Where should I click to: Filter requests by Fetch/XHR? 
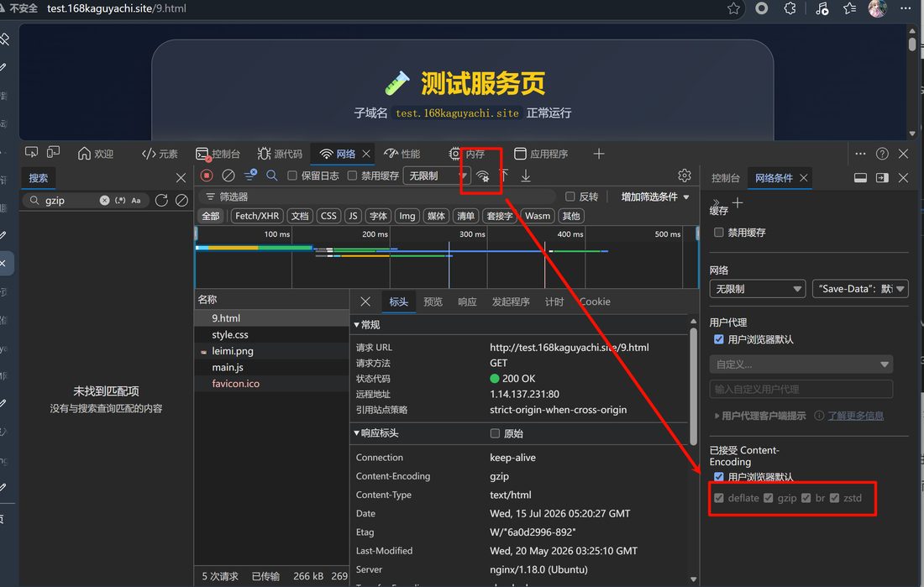(x=257, y=216)
